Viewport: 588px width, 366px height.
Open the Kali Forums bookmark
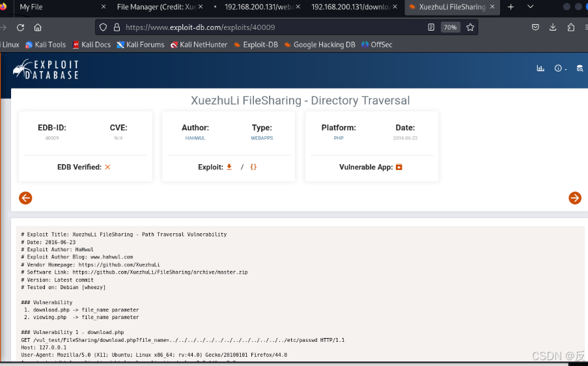[x=141, y=45]
